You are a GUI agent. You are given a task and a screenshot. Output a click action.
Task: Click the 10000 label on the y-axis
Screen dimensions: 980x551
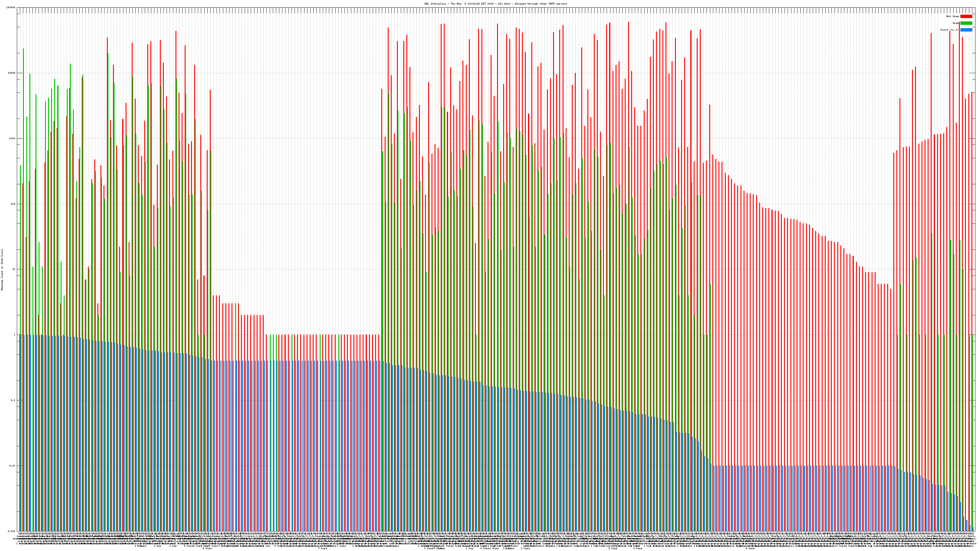click(x=11, y=73)
